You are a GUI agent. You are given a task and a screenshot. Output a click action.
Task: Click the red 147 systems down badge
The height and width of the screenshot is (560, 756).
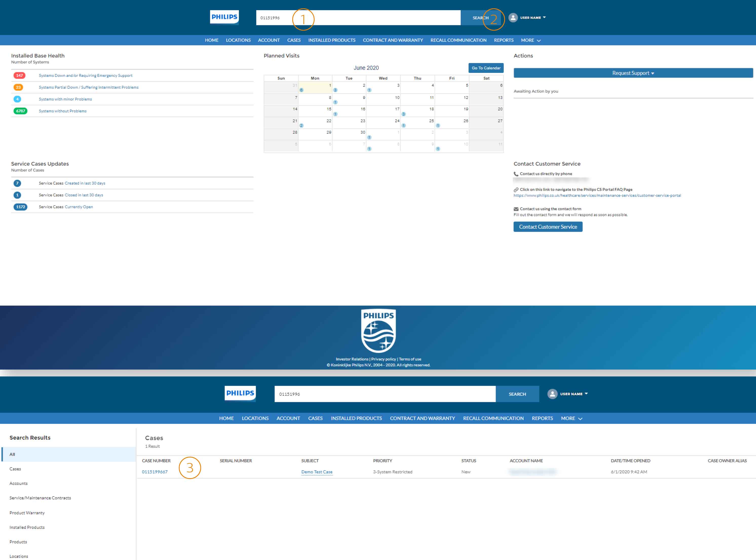19,76
